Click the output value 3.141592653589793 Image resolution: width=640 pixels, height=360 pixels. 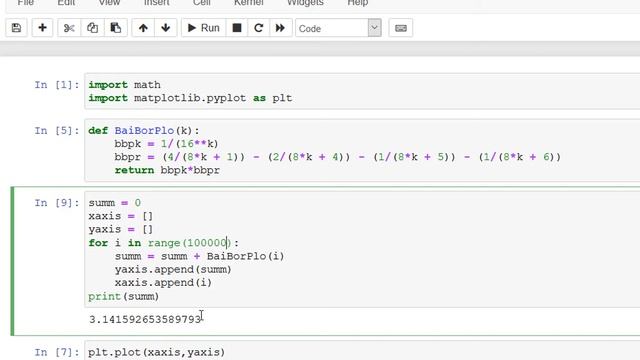[145, 319]
